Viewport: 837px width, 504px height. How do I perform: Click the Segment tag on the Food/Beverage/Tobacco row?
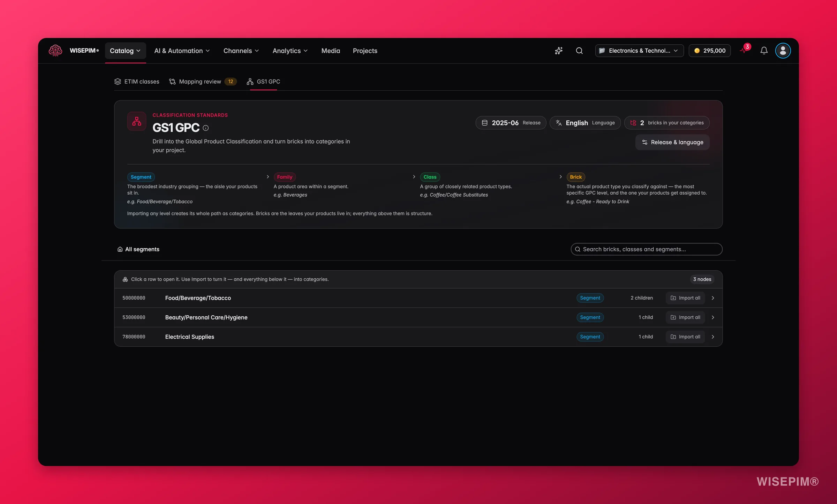pyautogui.click(x=590, y=298)
